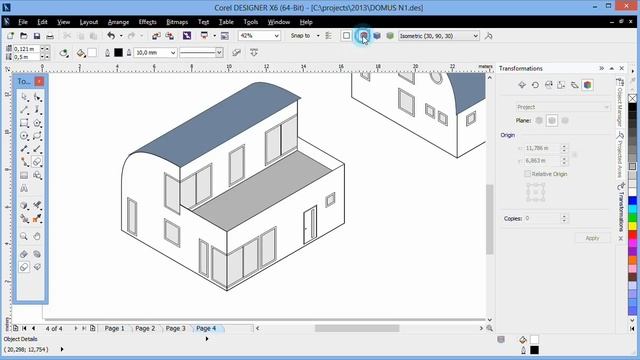Viewport: 640px width, 360px height.
Task: Click the Apply button in Transformations
Action: click(592, 238)
